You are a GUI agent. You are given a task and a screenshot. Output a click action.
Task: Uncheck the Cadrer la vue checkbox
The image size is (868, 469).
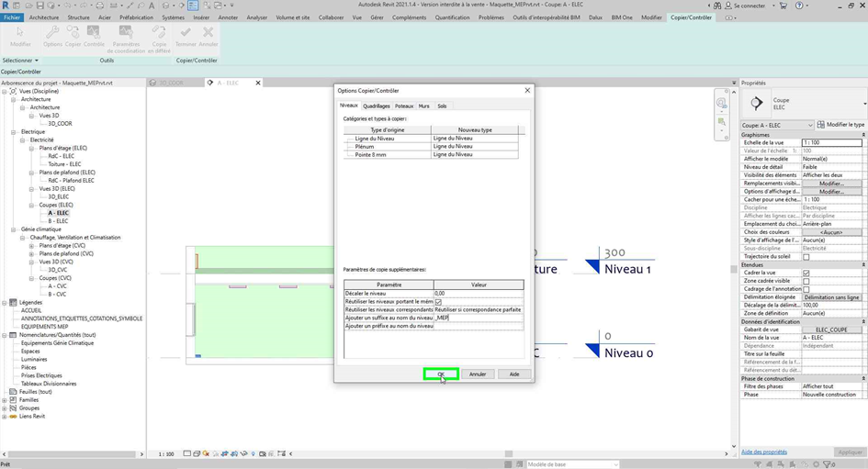coord(806,273)
